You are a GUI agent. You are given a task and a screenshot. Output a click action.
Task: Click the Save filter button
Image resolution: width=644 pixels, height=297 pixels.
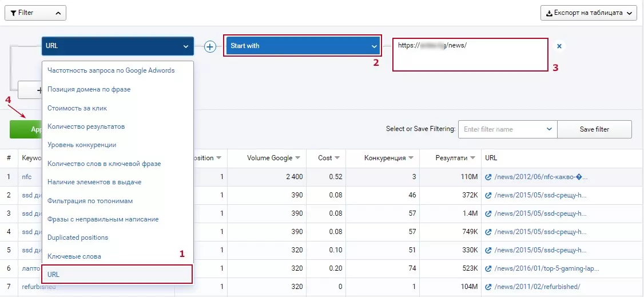point(594,129)
